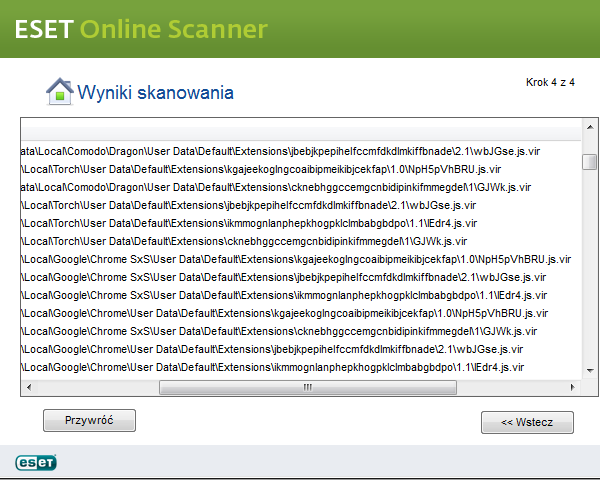Click the Przywróć button
600x480 pixels.
tap(89, 420)
